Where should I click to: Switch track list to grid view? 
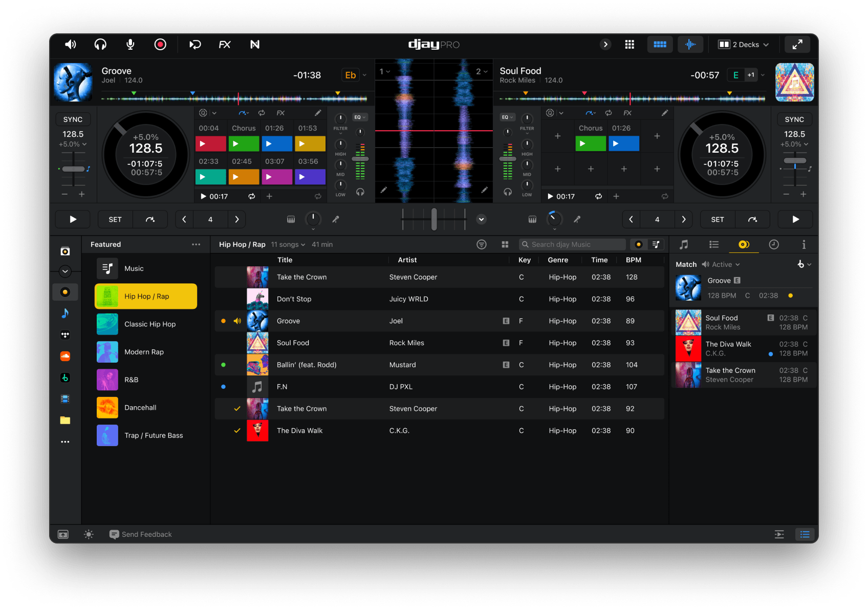(x=505, y=245)
